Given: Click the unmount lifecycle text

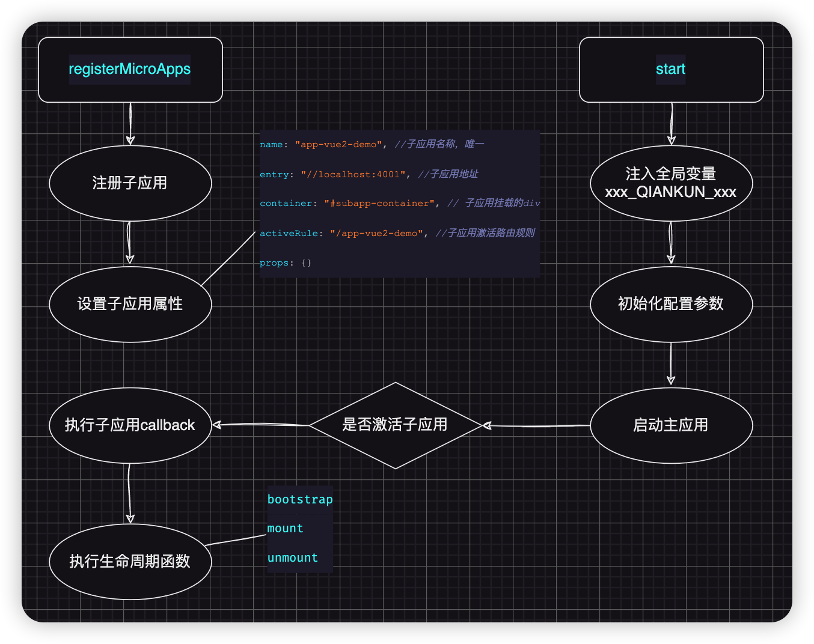Looking at the screenshot, I should click(x=293, y=558).
